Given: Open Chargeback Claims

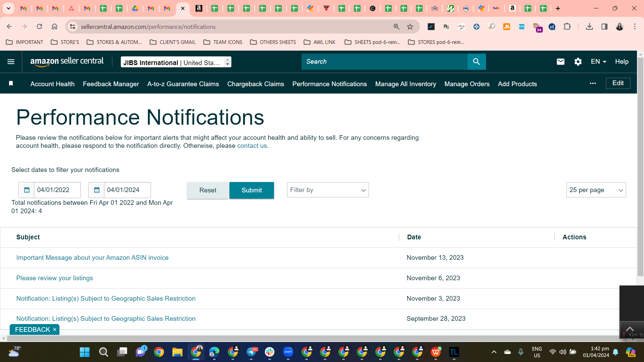Looking at the screenshot, I should click(255, 84).
